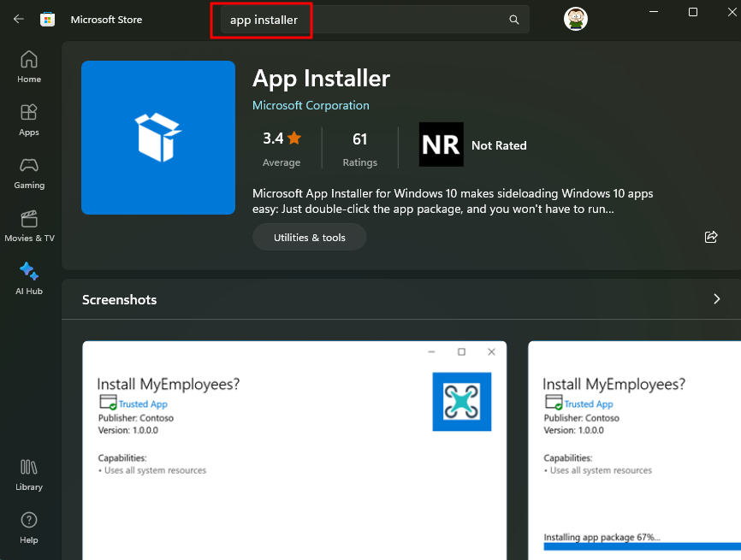The image size is (741, 560).
Task: Go to Gaming section
Action: pyautogui.click(x=29, y=174)
